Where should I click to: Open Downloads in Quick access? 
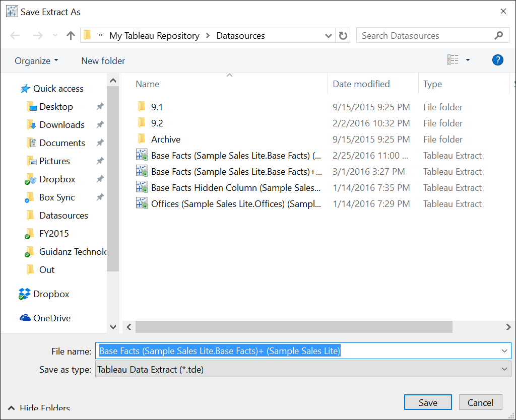click(x=55, y=125)
